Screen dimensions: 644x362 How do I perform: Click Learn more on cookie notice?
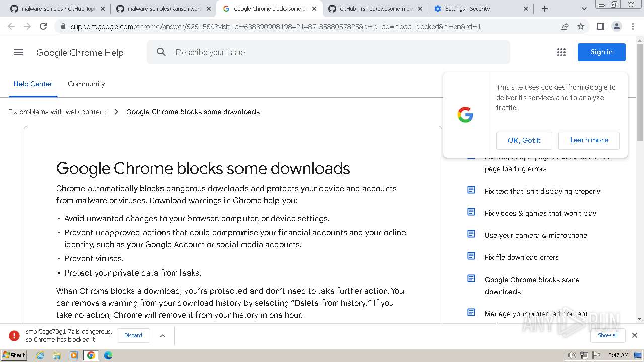tap(589, 140)
